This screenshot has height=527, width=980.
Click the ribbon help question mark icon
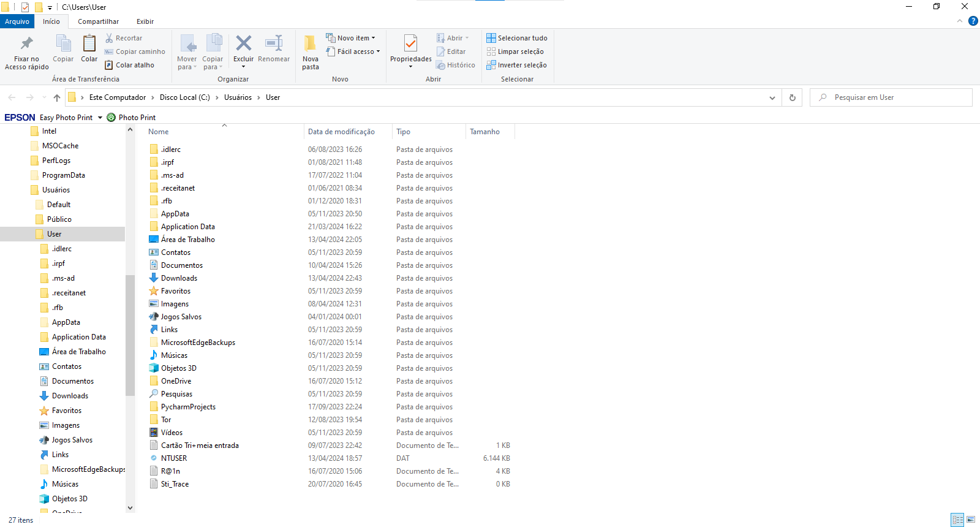[x=973, y=21]
